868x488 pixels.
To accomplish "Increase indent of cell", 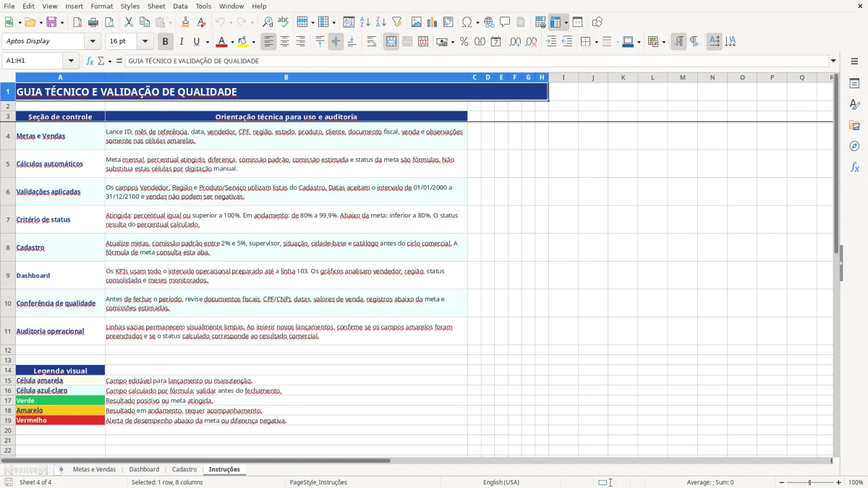I will (x=551, y=42).
